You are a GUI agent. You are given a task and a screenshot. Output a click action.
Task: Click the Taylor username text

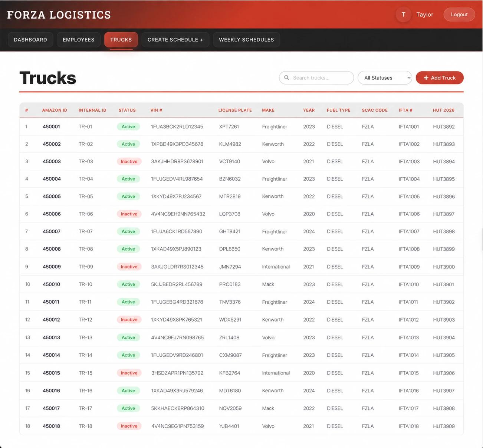click(425, 14)
